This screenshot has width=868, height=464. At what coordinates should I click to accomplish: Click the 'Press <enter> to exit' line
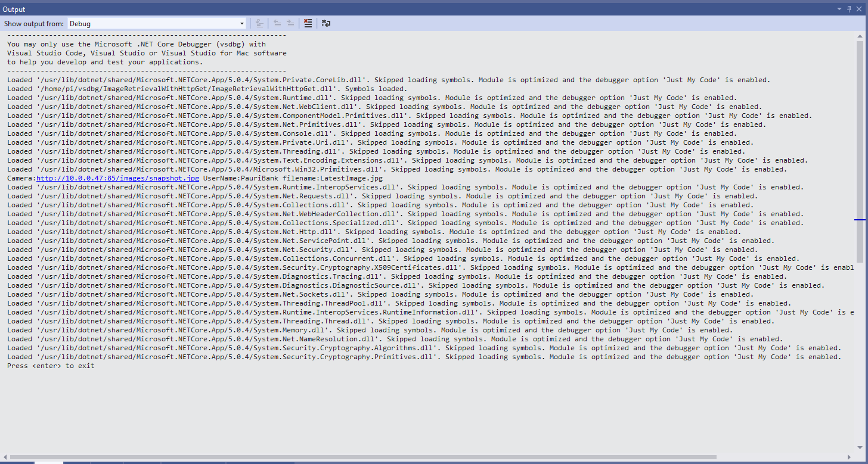pos(51,366)
